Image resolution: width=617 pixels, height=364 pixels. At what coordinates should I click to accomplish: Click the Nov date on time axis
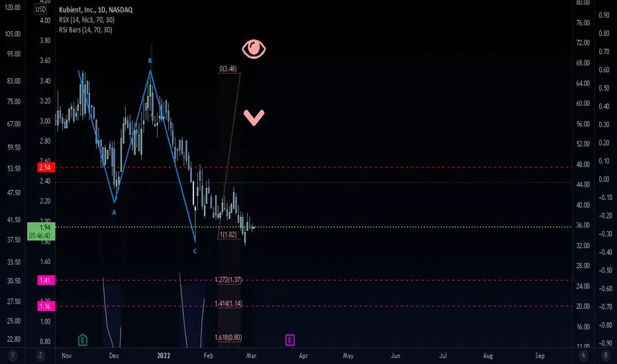(x=66, y=356)
